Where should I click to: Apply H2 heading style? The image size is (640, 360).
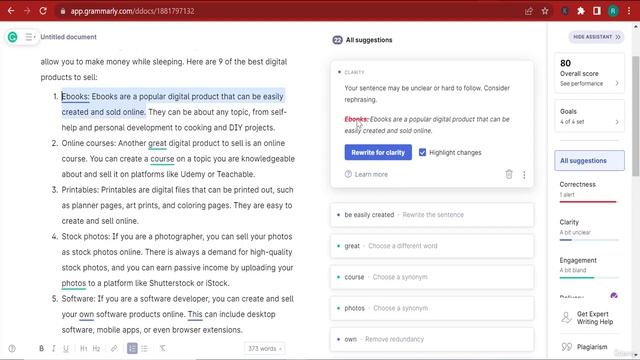click(96, 349)
